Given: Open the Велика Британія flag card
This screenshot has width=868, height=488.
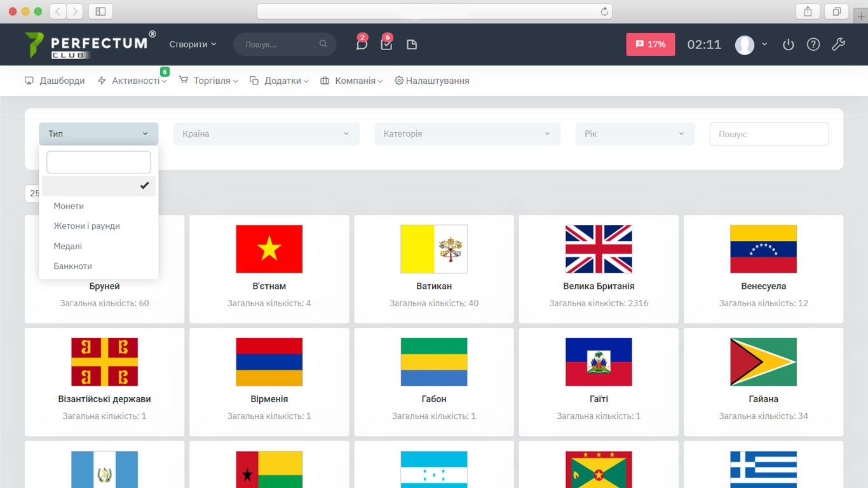Looking at the screenshot, I should (x=599, y=268).
